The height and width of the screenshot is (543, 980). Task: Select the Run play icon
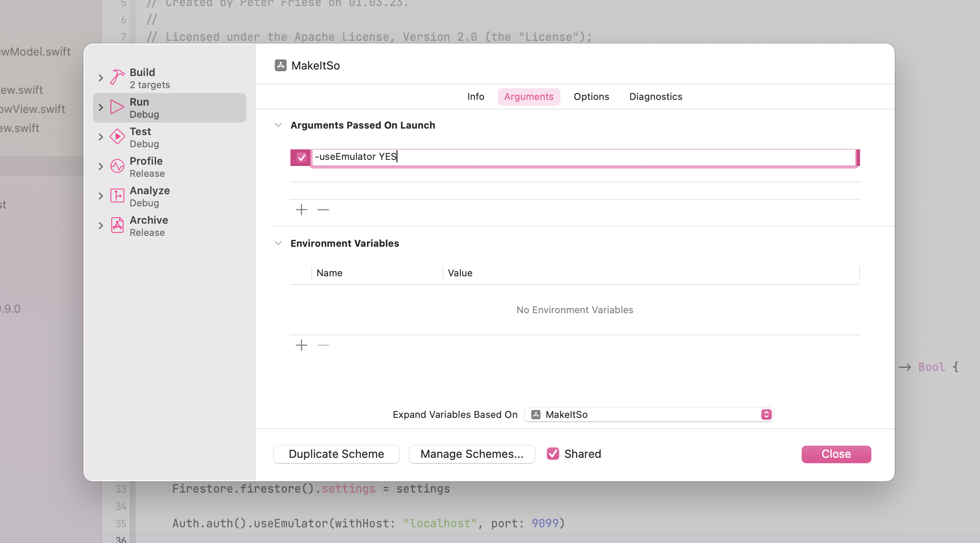pyautogui.click(x=117, y=107)
